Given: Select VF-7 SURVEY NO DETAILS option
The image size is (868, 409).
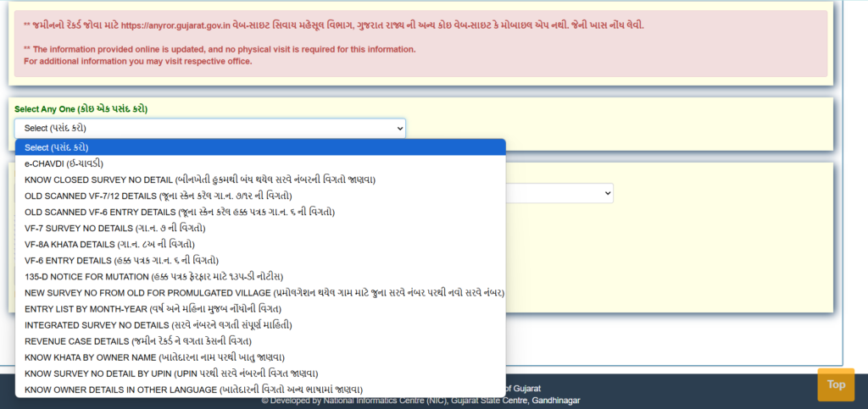Looking at the screenshot, I should click(260, 228).
